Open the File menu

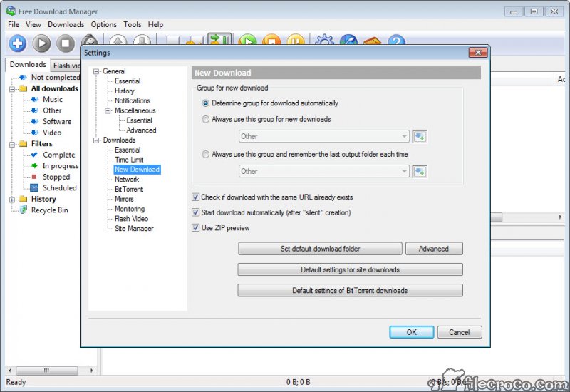(14, 24)
